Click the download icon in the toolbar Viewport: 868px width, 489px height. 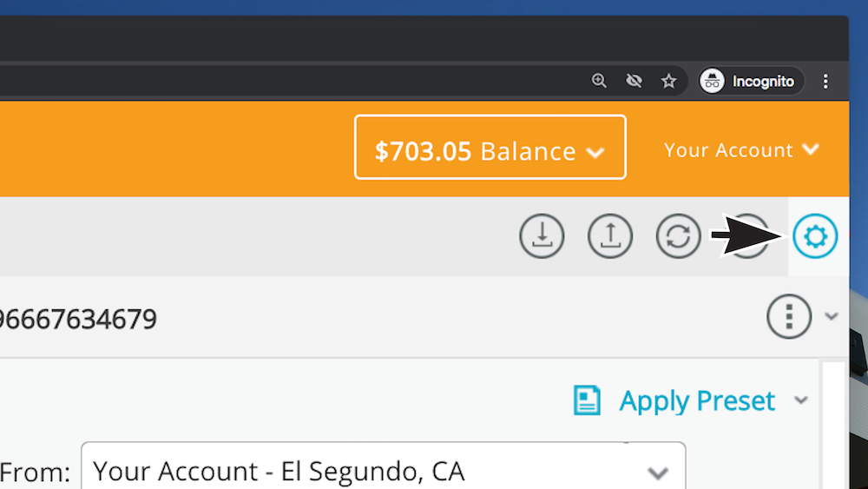point(542,236)
